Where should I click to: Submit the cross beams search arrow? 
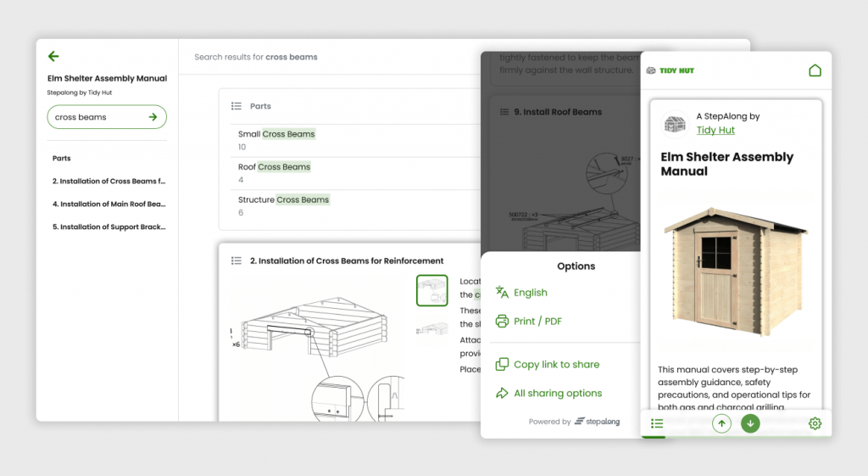pos(153,117)
